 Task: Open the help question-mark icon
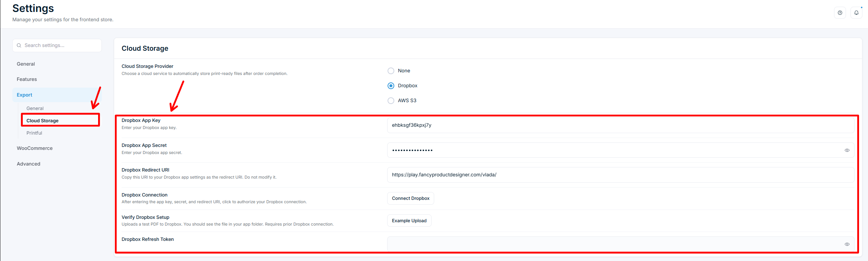pos(840,13)
